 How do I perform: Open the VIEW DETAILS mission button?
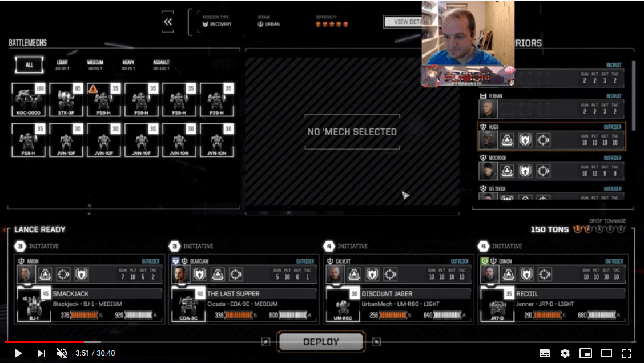tap(403, 22)
